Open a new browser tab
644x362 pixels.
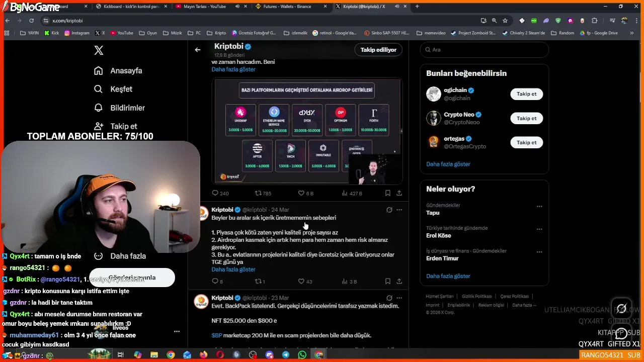tap(417, 7)
